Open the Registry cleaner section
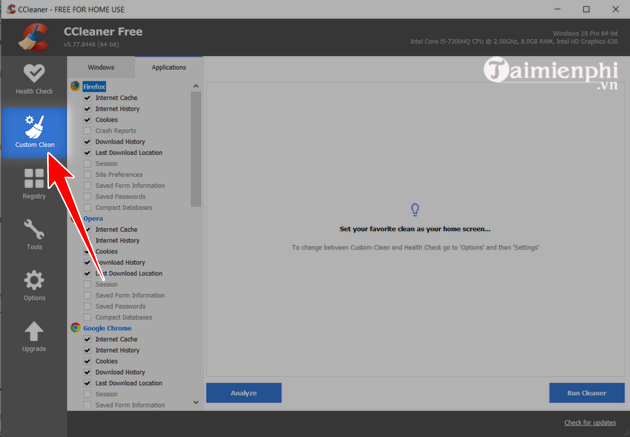The height and width of the screenshot is (437, 630). (x=34, y=183)
